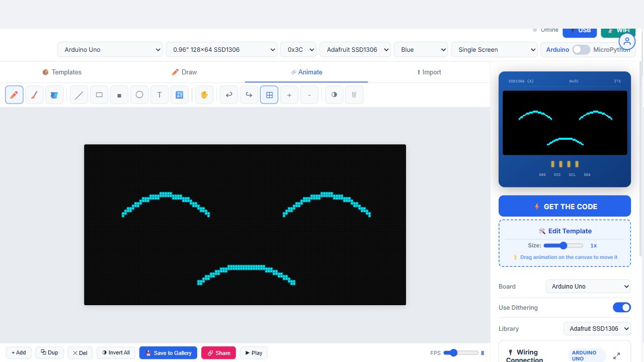
Task: Click the pixel drawing canvas
Action: tap(245, 225)
